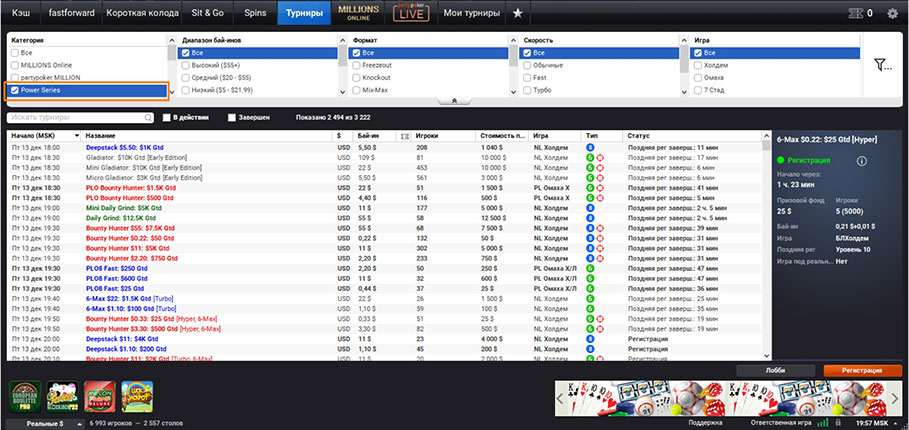Tick the Knockout format checkbox
This screenshot has height=430, width=909.
click(357, 78)
